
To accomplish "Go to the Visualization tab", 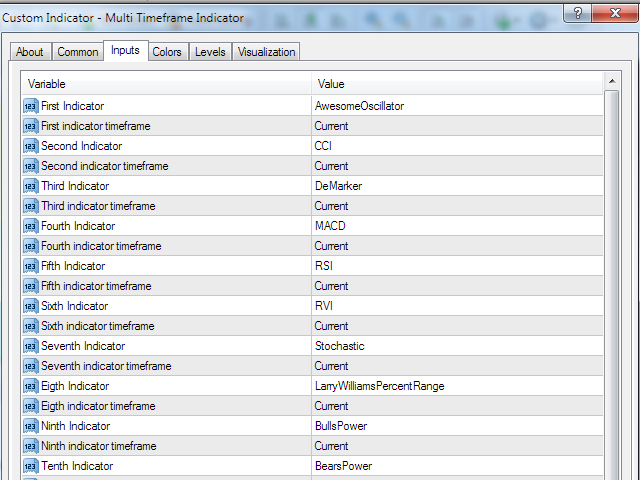I will [266, 52].
